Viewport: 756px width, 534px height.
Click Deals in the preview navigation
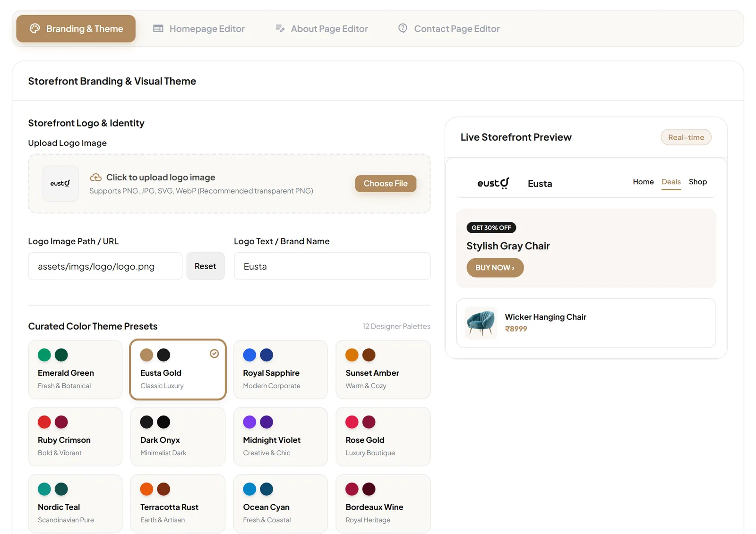[x=671, y=182]
